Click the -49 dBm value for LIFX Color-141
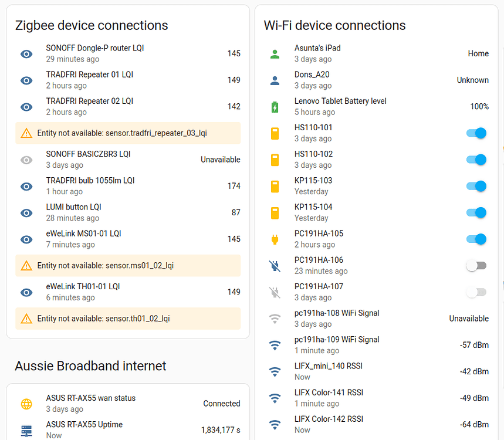Viewport: 504px width, 440px height. 474,398
